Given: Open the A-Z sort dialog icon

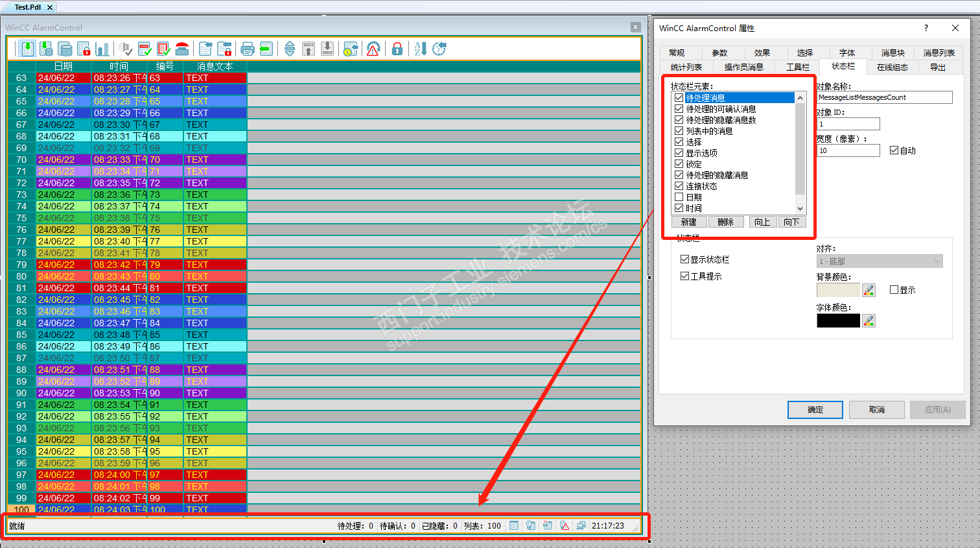Looking at the screenshot, I should click(x=421, y=49).
